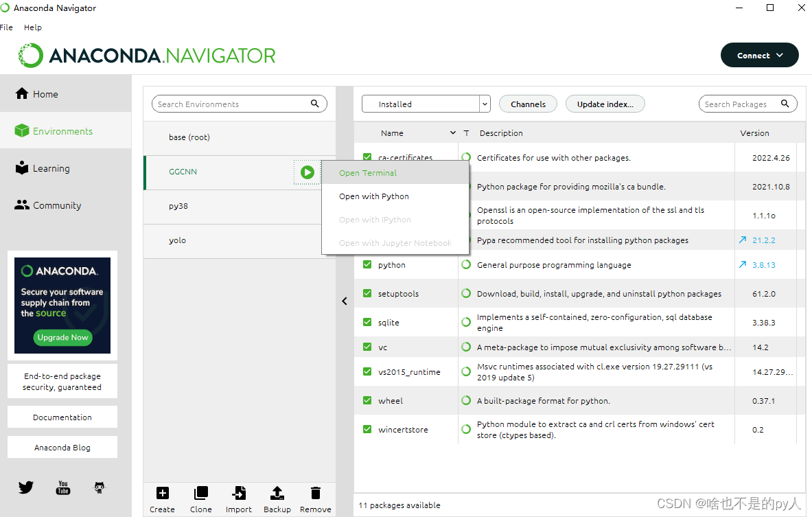Viewport: 812px width, 517px height.
Task: Choose Open Terminal from the popup menu
Action: pos(395,172)
